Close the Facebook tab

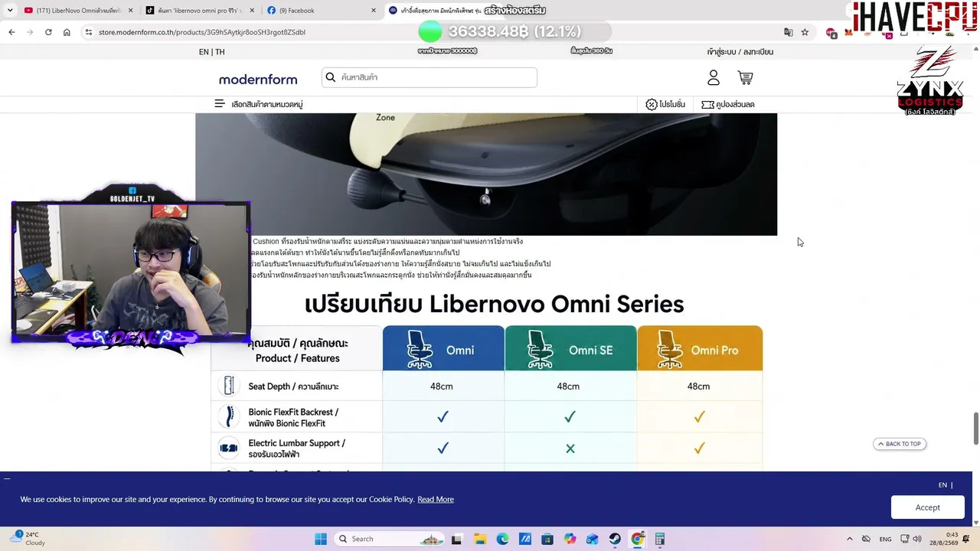(374, 11)
